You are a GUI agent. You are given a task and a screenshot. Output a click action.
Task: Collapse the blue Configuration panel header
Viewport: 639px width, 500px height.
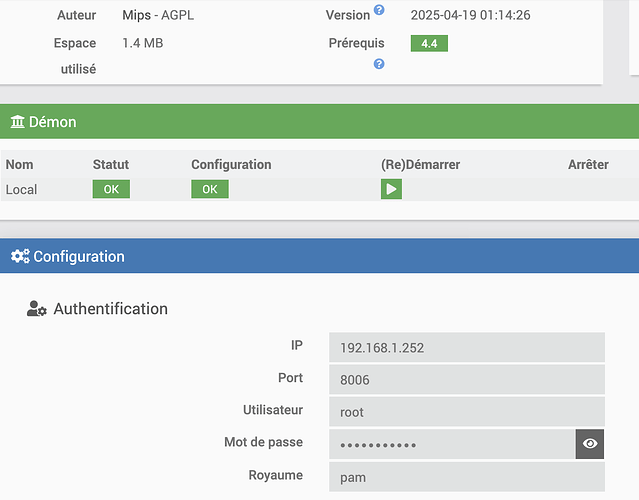tap(319, 257)
